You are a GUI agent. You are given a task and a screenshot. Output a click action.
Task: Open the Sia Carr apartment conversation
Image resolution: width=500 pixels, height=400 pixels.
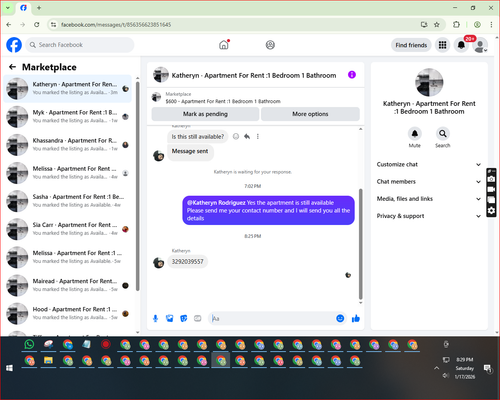pos(68,229)
